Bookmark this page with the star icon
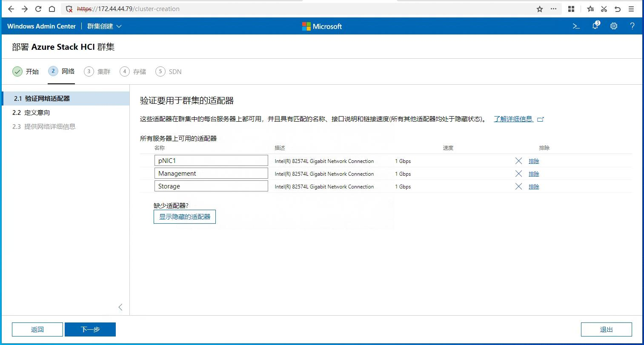This screenshot has height=345, width=644. pos(540,9)
